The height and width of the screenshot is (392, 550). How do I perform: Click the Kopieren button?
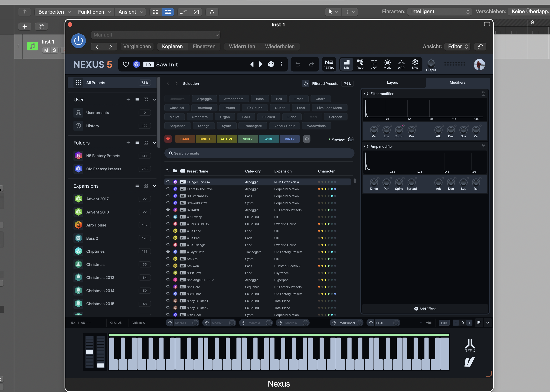(172, 46)
